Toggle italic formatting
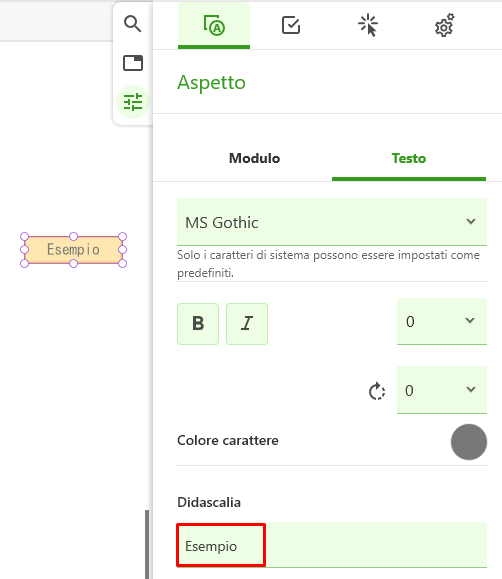This screenshot has height=579, width=502. tap(247, 324)
